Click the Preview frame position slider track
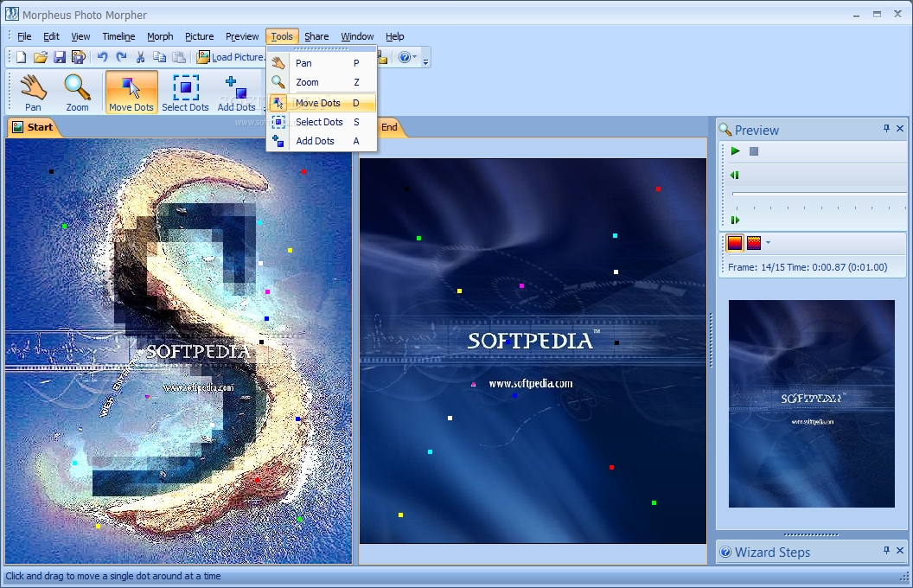 coord(818,194)
